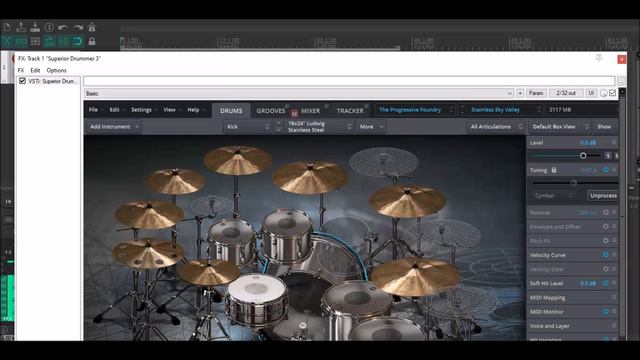Viewport: 640px width, 360px height.
Task: Click the Save Project icon in REAPER toolbar
Action: pos(35,27)
